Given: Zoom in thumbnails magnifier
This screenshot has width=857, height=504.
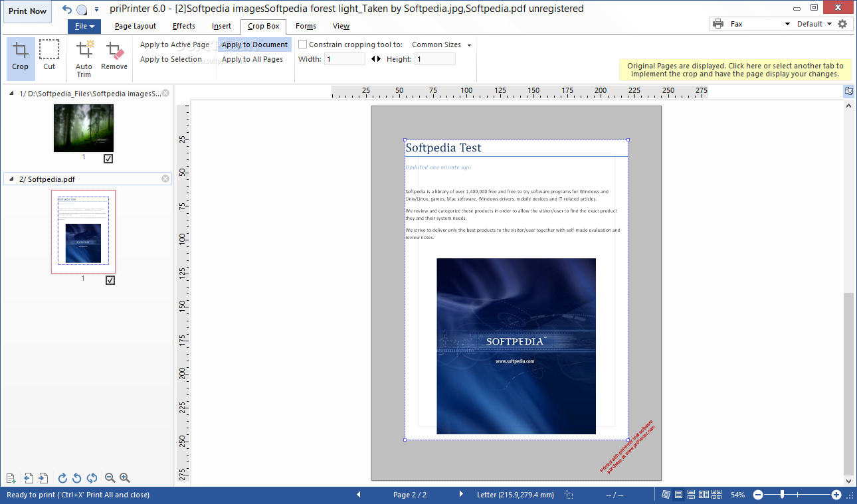Looking at the screenshot, I should pos(124,478).
